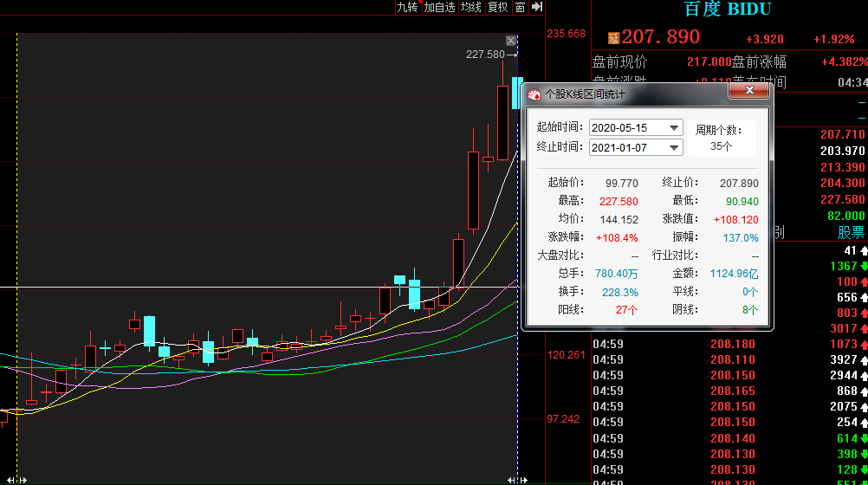Click the collapse panel arrow icon
868x485 pixels.
tap(537, 7)
